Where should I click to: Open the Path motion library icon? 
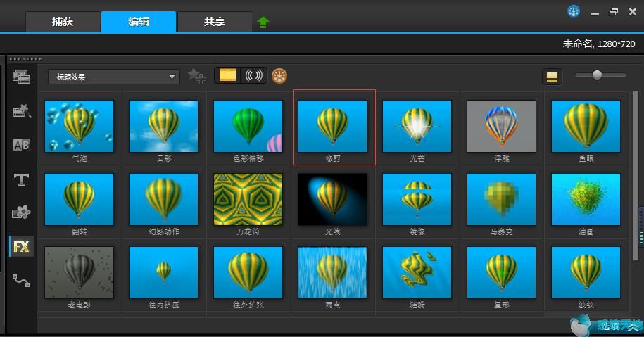[x=21, y=281]
